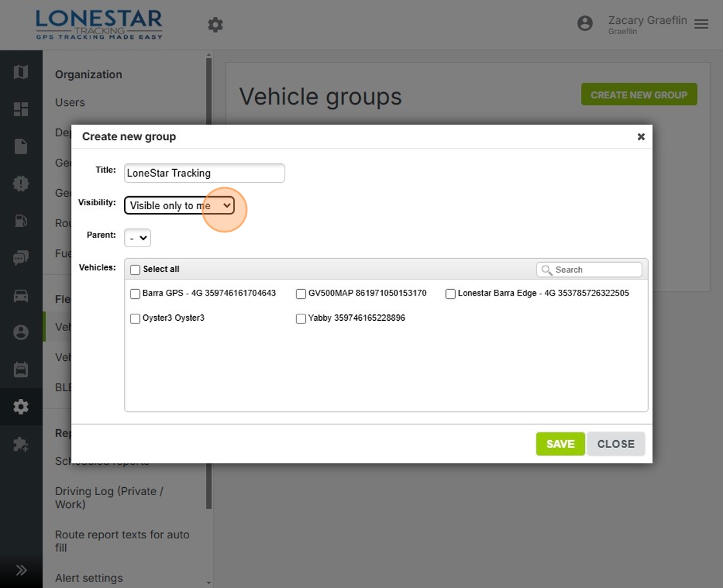Open the Visibility dropdown
Viewport: 723px width, 588px height.
(x=179, y=206)
